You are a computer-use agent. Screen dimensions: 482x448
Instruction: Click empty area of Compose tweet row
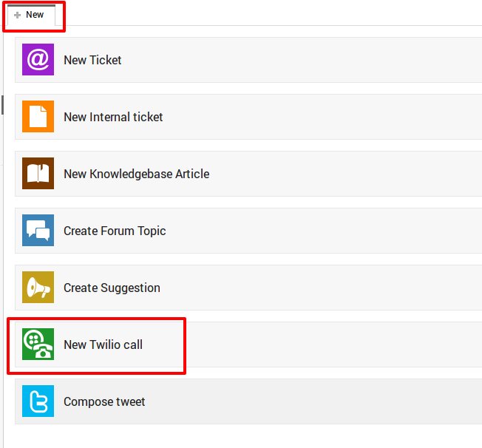(x=308, y=401)
